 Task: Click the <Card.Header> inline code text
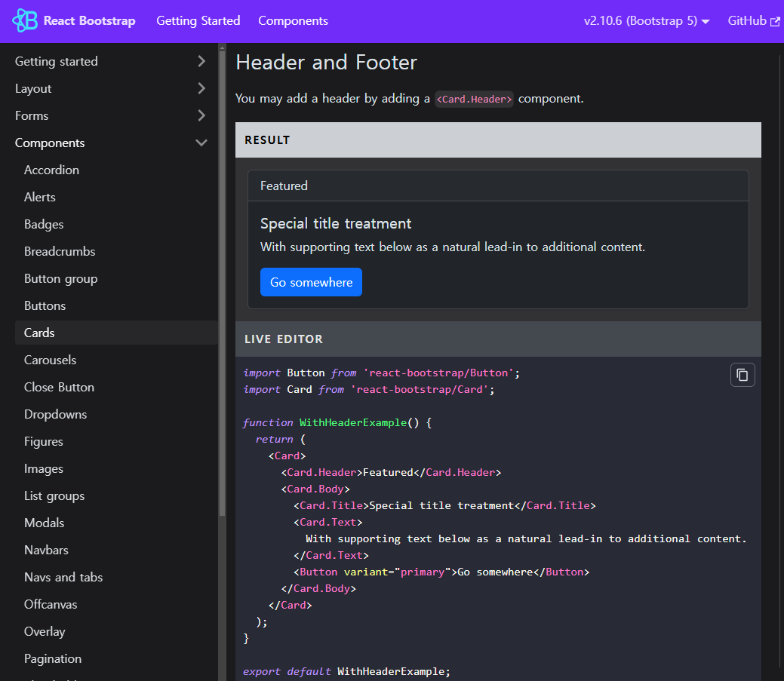point(474,99)
